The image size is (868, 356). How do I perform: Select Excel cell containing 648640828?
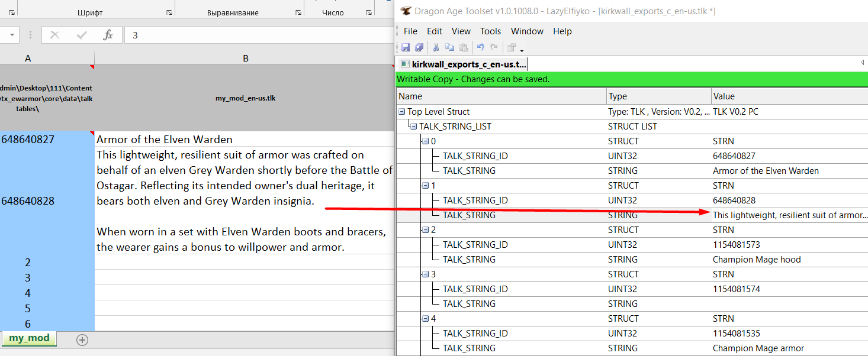[x=47, y=201]
